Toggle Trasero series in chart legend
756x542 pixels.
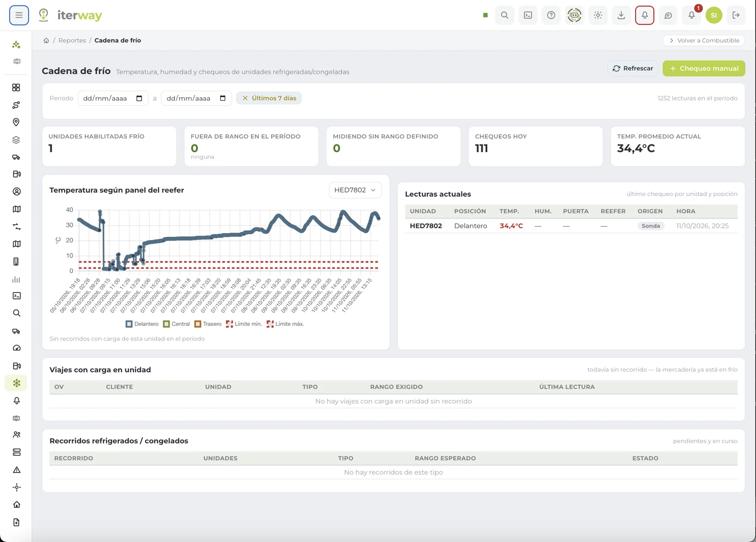pyautogui.click(x=208, y=324)
